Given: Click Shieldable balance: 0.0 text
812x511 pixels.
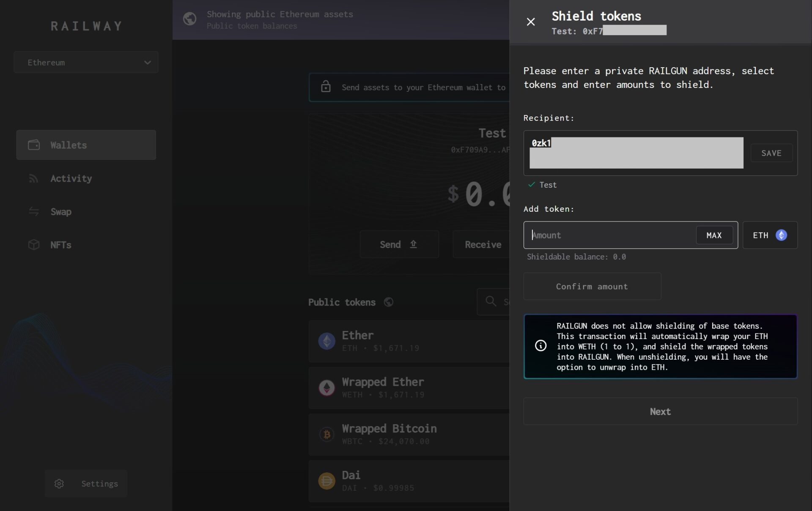Looking at the screenshot, I should tap(576, 257).
